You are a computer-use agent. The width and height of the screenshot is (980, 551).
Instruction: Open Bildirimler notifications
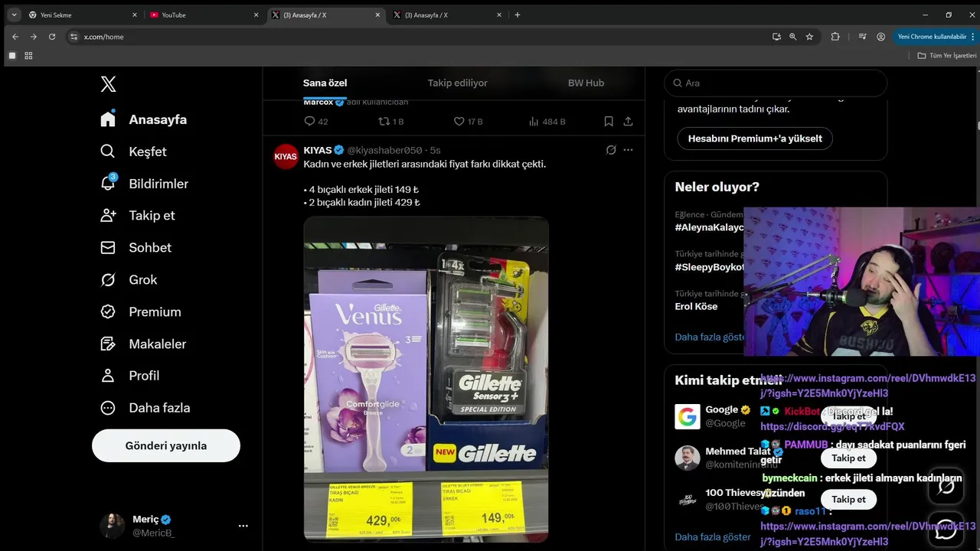145,184
